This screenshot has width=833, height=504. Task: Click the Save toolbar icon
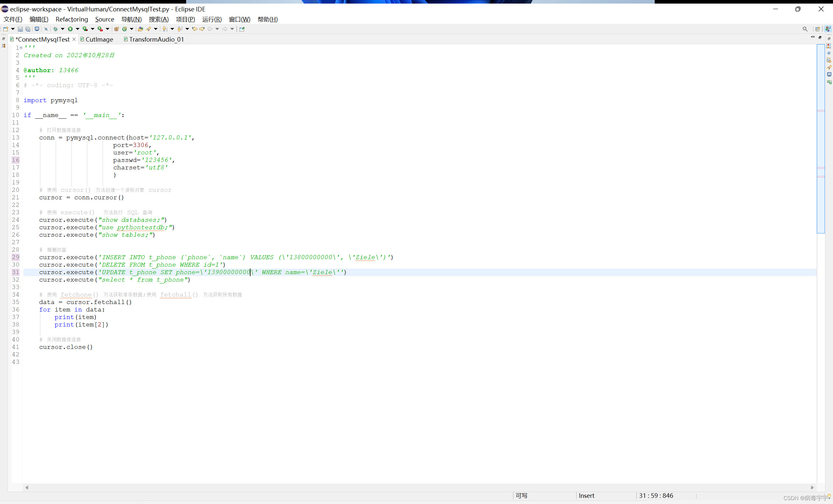(x=20, y=29)
